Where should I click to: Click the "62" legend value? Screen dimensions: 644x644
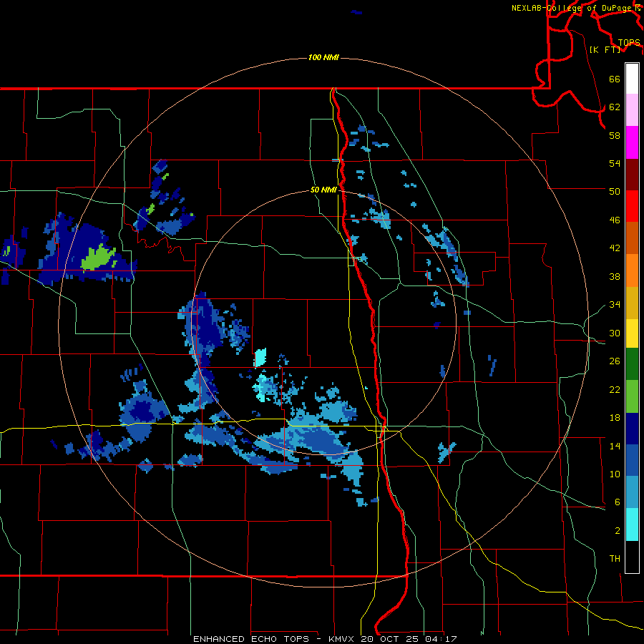click(x=615, y=107)
